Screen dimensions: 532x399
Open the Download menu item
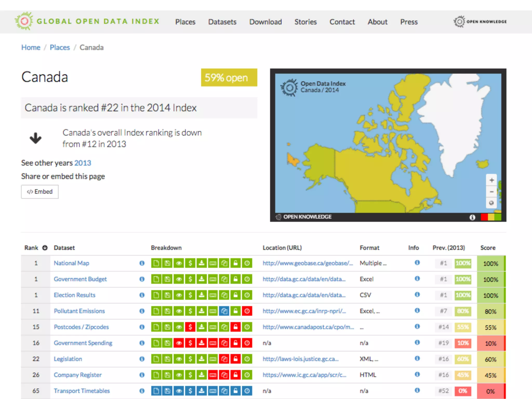pos(265,22)
